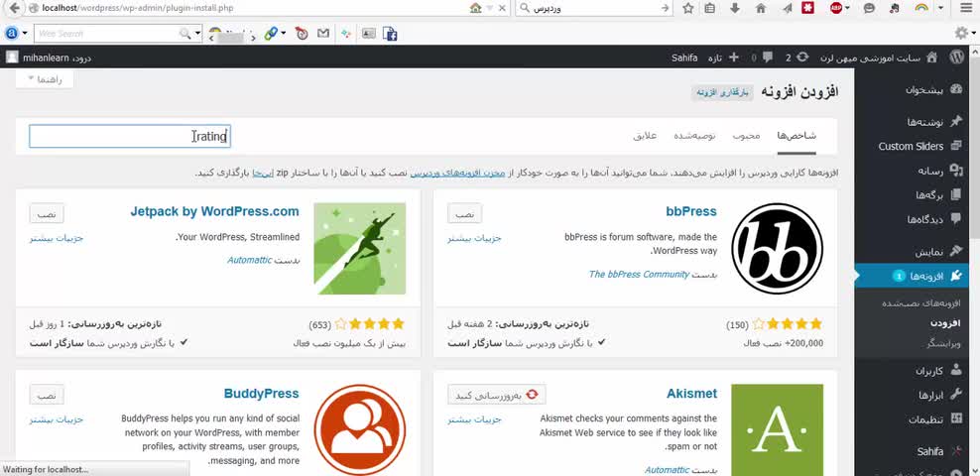Click the chat bubble toolbar icon
This screenshot has height=476, width=980.
(x=869, y=8)
